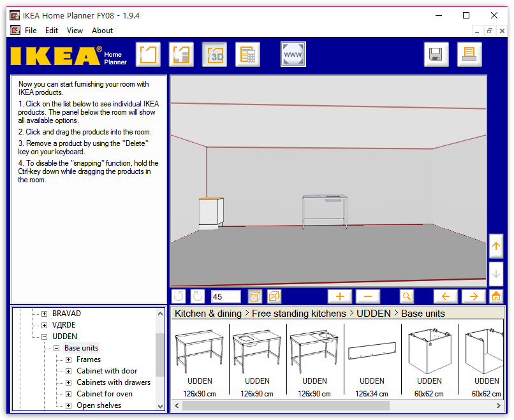
Task: Click the room layout toolbar icon
Action: point(148,54)
